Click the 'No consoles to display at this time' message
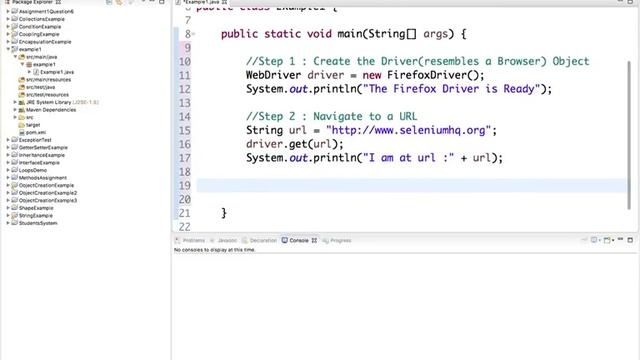The height and width of the screenshot is (360, 640). pos(214,250)
